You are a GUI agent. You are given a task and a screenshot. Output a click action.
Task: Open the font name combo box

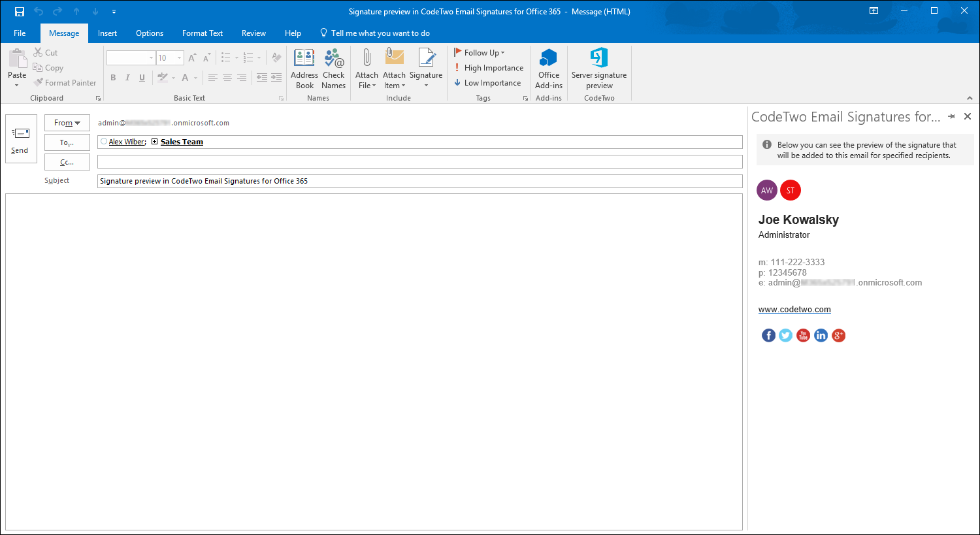point(131,58)
